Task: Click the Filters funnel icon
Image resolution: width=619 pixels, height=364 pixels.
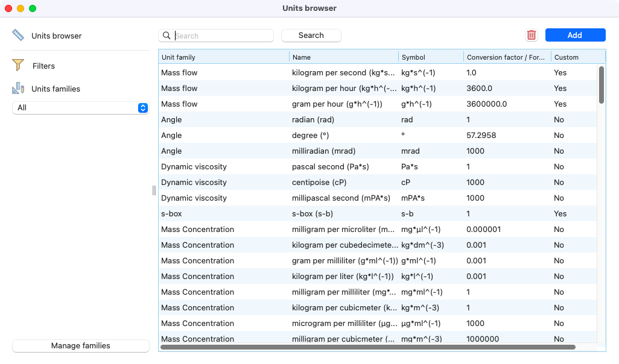Action: 17,65
